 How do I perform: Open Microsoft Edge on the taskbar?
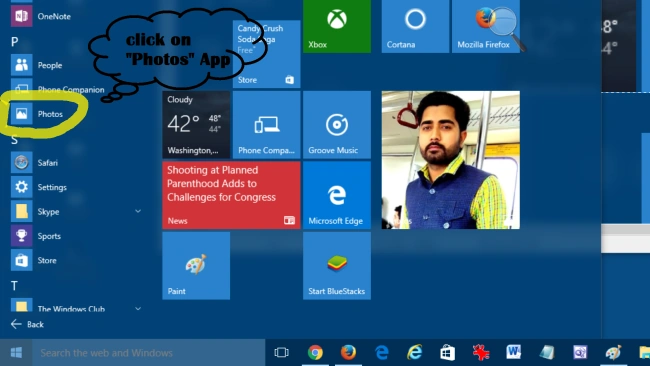(381, 353)
